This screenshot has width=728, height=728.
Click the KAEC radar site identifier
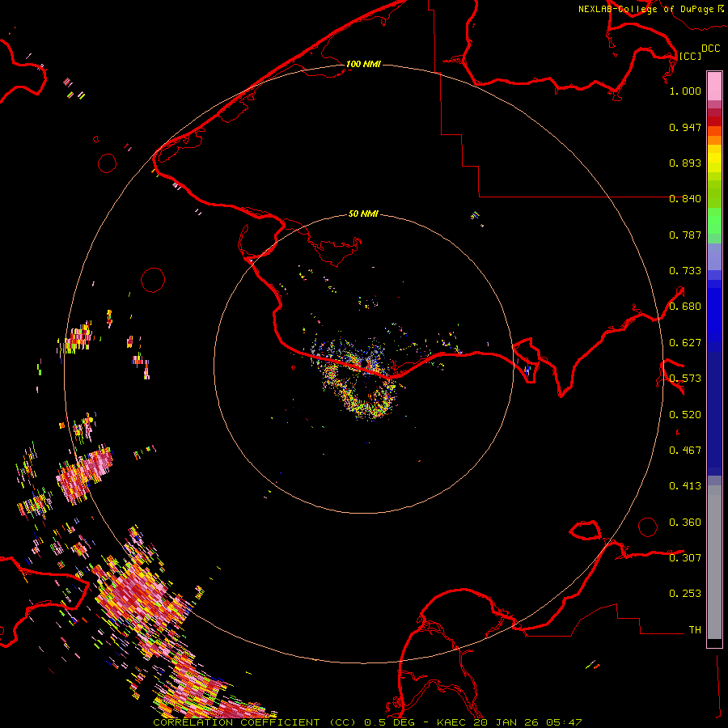click(x=452, y=722)
